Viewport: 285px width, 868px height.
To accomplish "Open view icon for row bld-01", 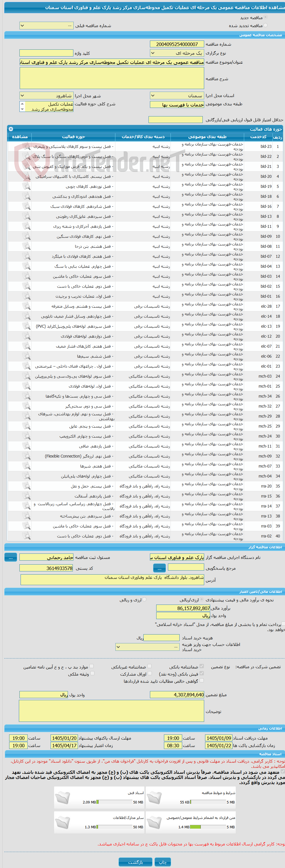I will [x=26, y=296].
